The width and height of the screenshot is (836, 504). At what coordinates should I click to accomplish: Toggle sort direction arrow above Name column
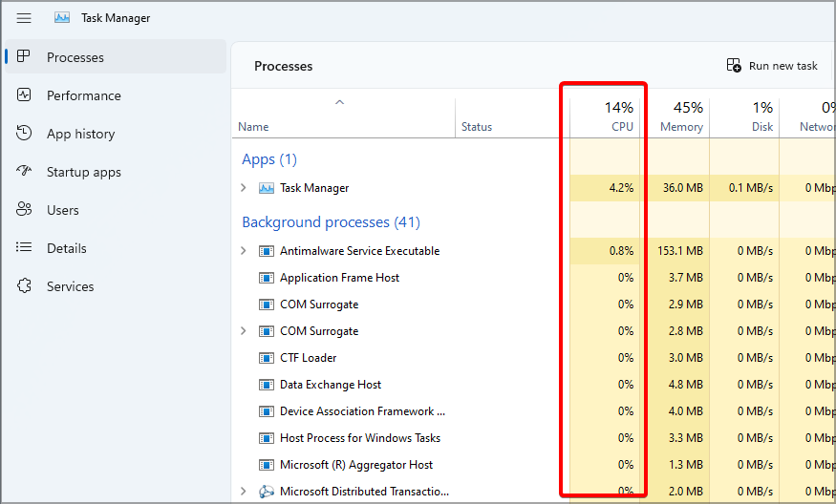339,102
